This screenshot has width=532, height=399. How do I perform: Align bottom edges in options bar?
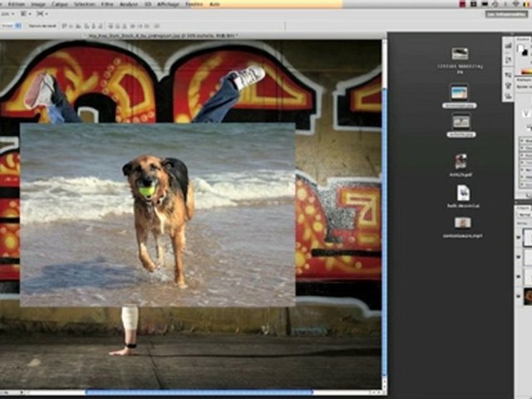coord(78,26)
